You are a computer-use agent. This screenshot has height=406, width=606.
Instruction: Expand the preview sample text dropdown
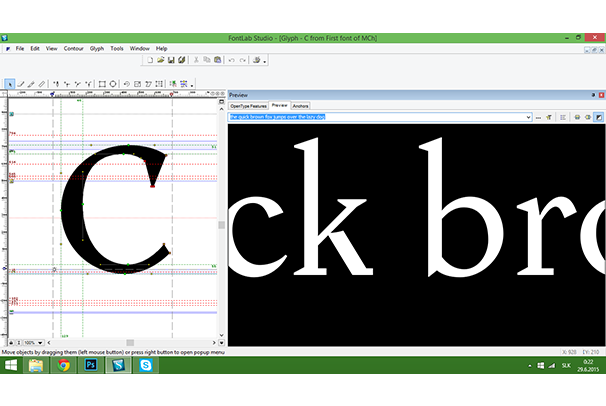(526, 117)
